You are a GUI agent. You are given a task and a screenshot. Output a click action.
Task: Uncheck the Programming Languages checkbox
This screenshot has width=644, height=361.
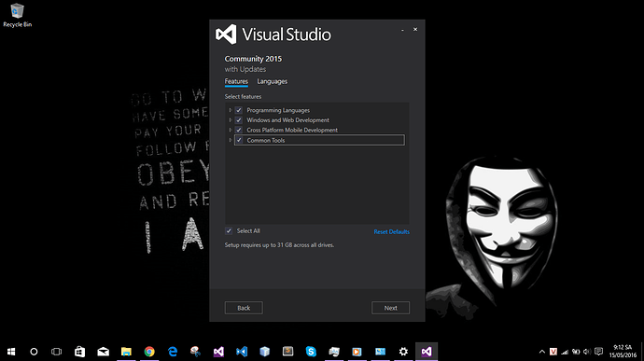239,110
